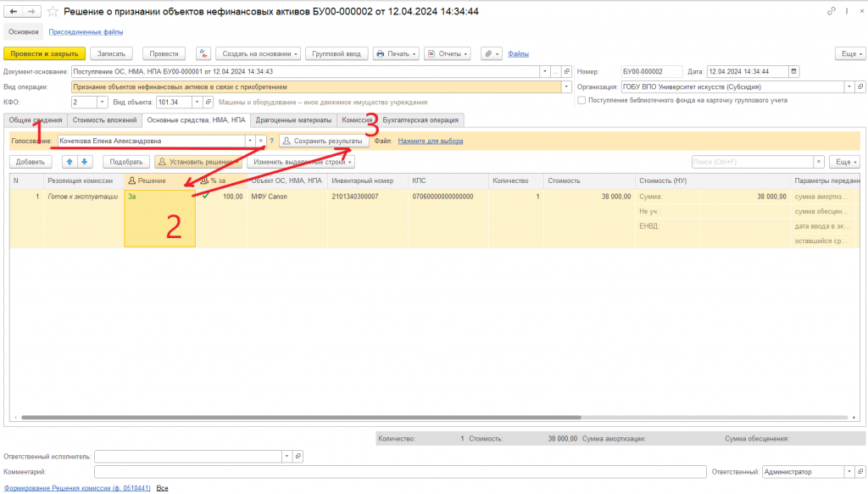Clear the table search field
Viewport: 868px width, 494px height.
coord(819,162)
